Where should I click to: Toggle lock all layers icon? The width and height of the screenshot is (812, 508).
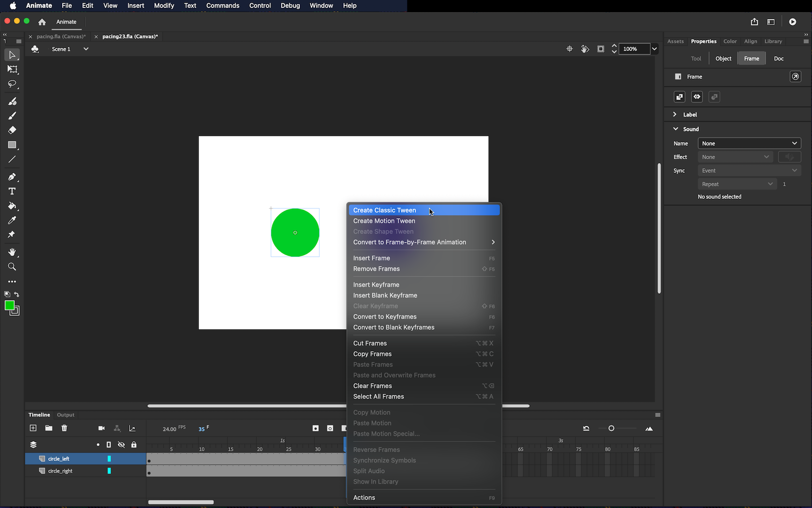pyautogui.click(x=134, y=445)
